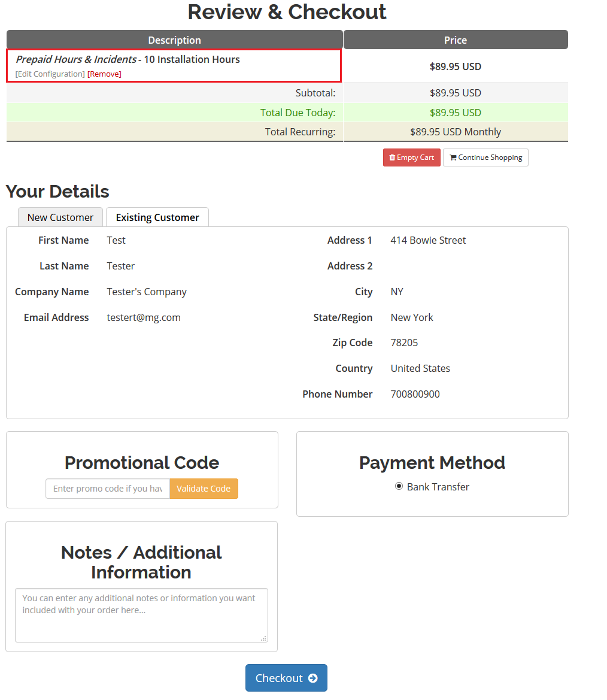Select Bank Transfer payment method
Viewport: 607px width, 700px height.
click(399, 487)
